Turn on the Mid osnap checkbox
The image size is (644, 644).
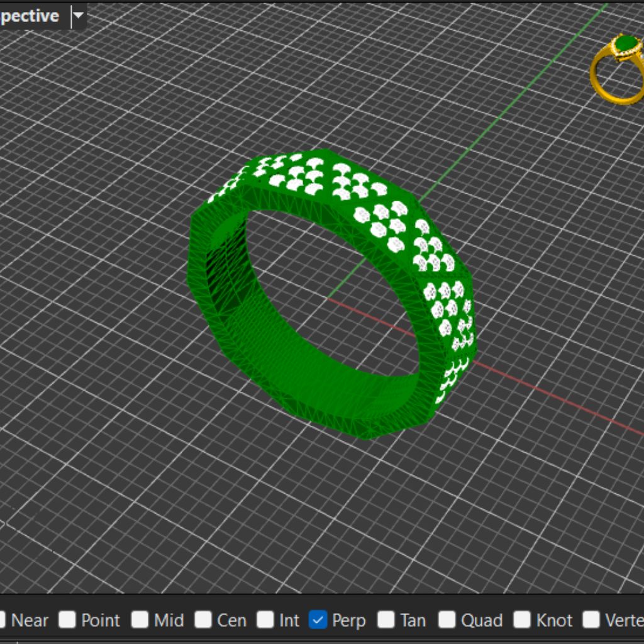[x=140, y=620]
